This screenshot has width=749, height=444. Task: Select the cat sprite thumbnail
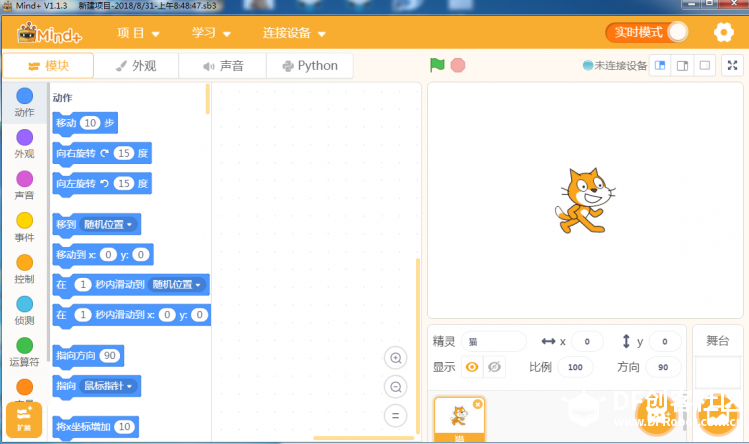459,420
